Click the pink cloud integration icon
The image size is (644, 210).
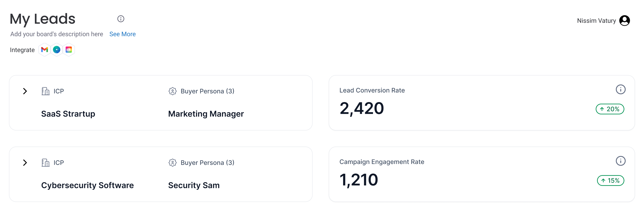(x=69, y=50)
